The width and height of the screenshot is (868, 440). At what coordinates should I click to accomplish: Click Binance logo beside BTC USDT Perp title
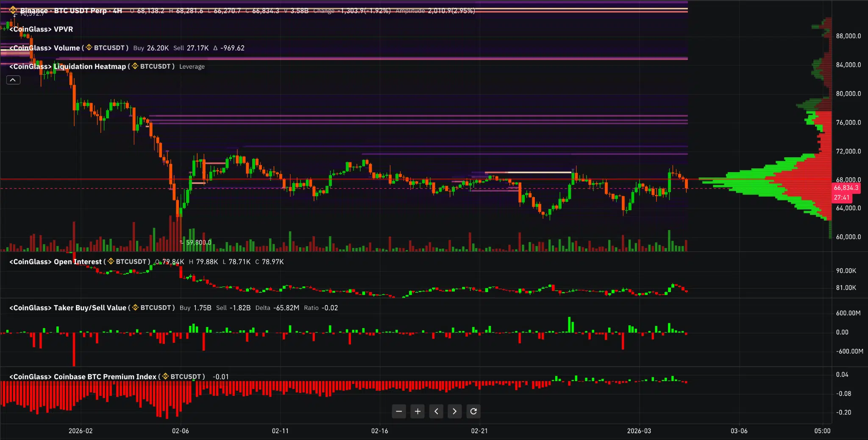point(13,10)
